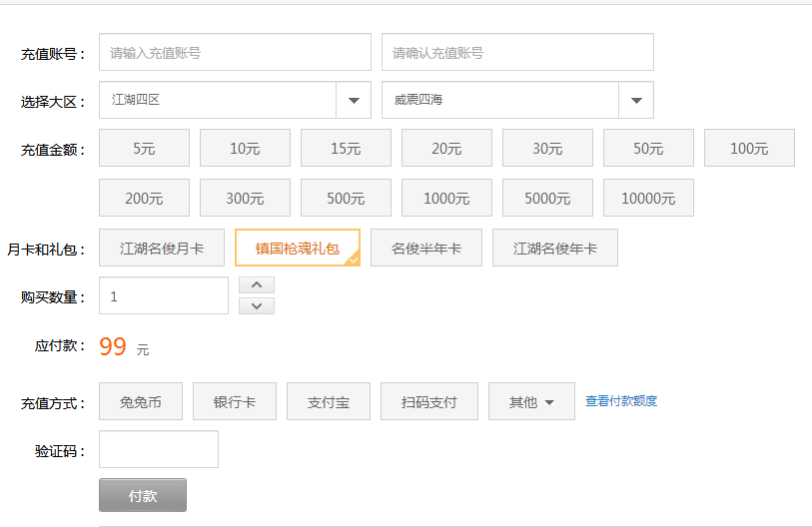Expand the 威震四海 server dropdown
812x527 pixels.
pos(636,100)
